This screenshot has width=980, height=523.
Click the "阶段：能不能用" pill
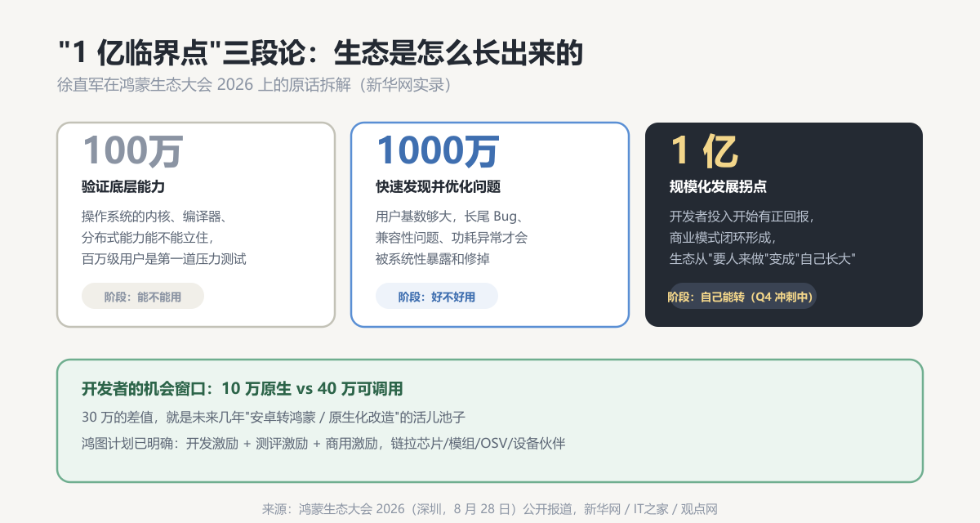pos(143,297)
